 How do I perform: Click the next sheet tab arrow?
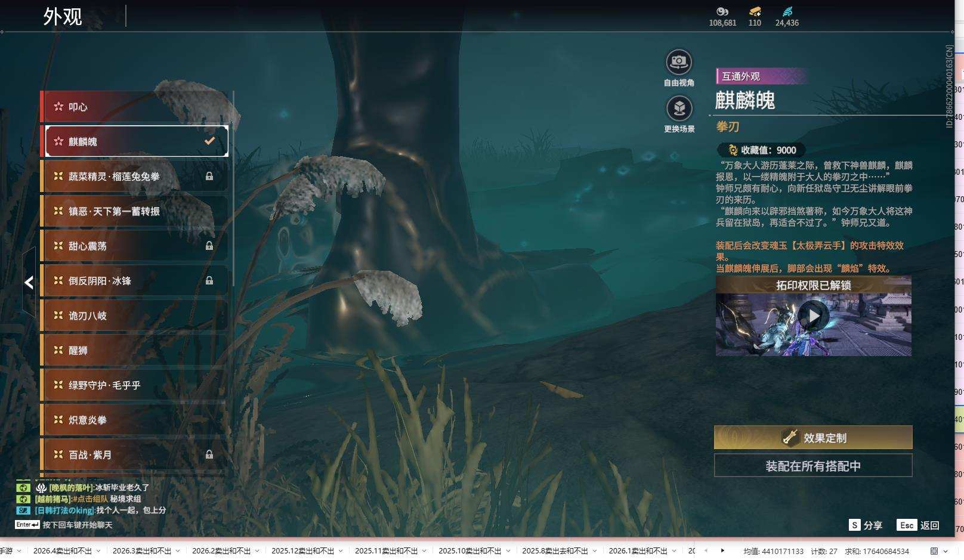[722, 551]
